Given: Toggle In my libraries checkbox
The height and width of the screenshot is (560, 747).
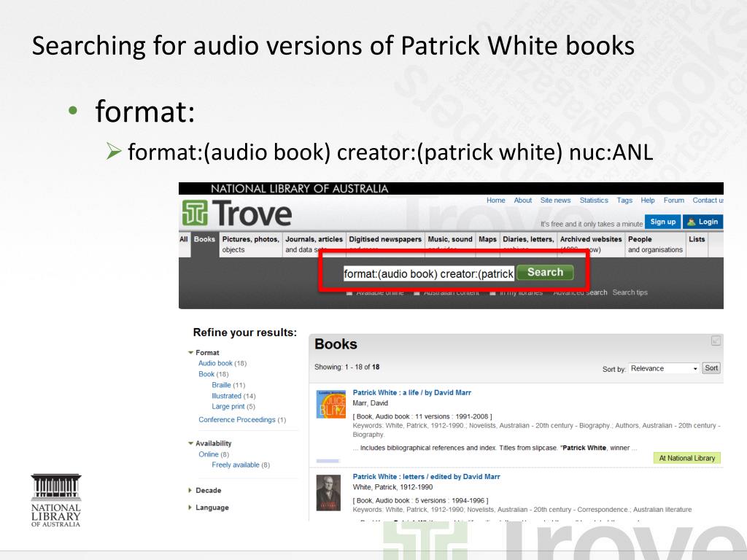Looking at the screenshot, I should click(x=492, y=293).
